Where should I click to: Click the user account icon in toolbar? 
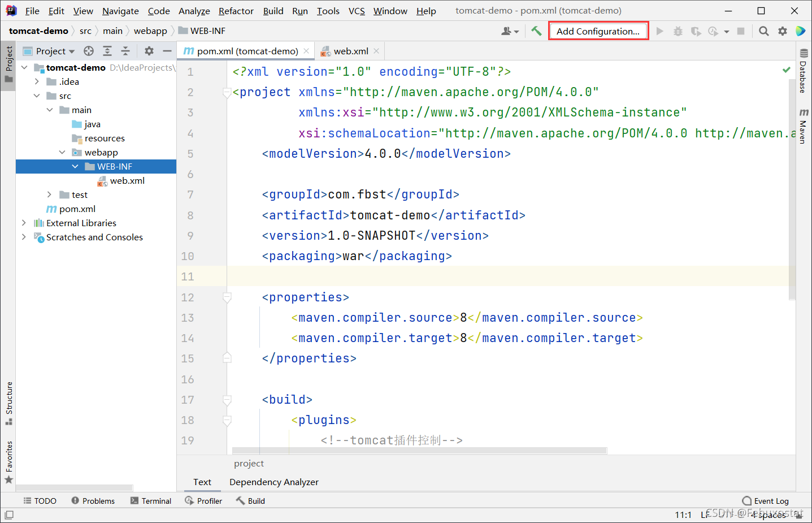coord(510,31)
